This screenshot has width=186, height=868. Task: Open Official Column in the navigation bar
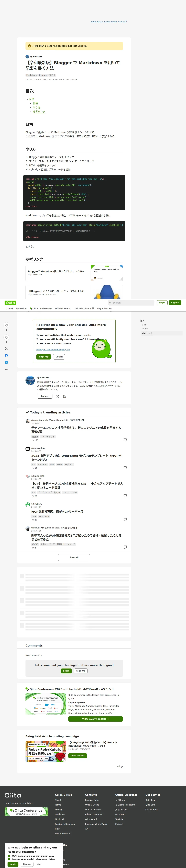pos(84,308)
